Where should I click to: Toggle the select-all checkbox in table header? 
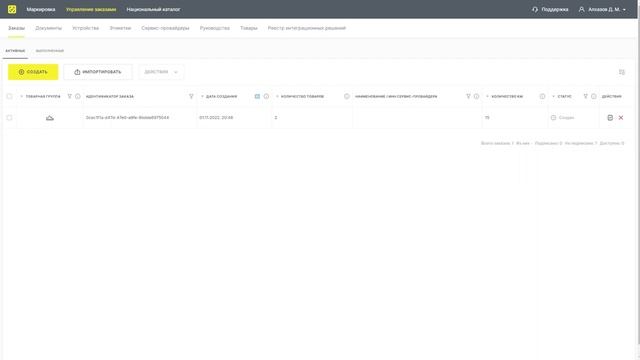(9, 96)
